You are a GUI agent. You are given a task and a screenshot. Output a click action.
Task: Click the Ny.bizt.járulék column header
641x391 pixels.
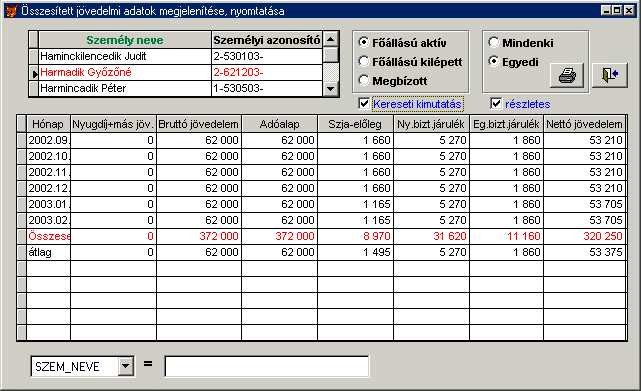(x=431, y=124)
